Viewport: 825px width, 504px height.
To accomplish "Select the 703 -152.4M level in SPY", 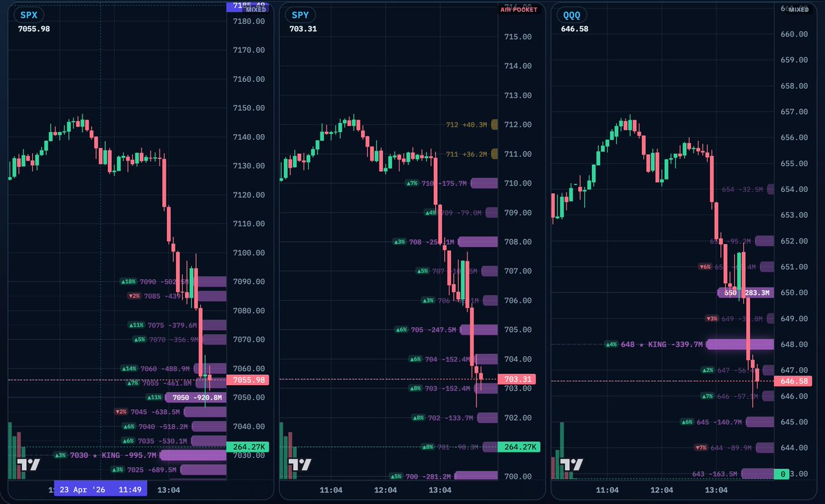I will [x=448, y=388].
